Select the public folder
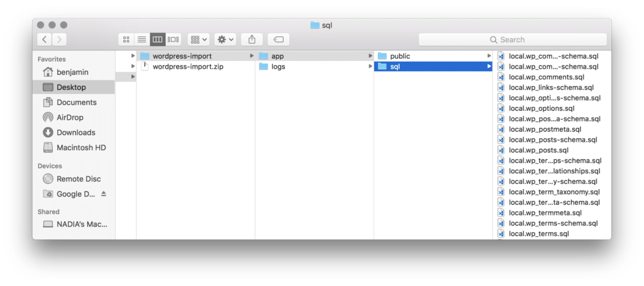Image resolution: width=644 pixels, height=286 pixels. [x=433, y=56]
